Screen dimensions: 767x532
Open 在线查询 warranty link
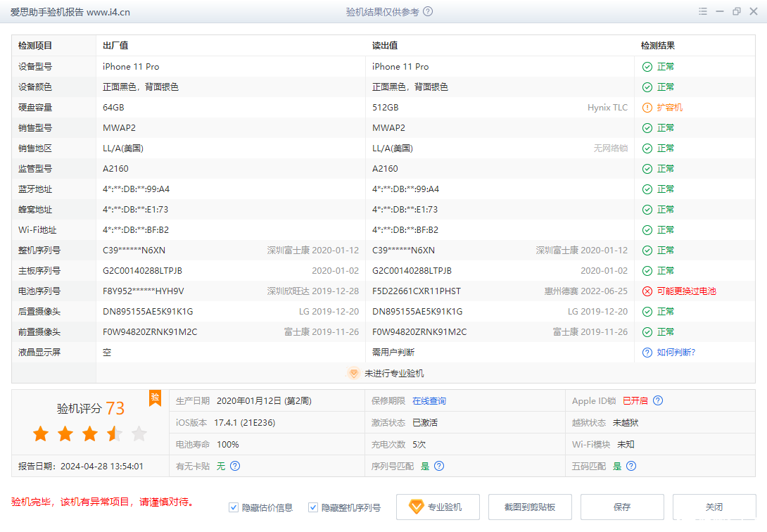click(x=429, y=401)
